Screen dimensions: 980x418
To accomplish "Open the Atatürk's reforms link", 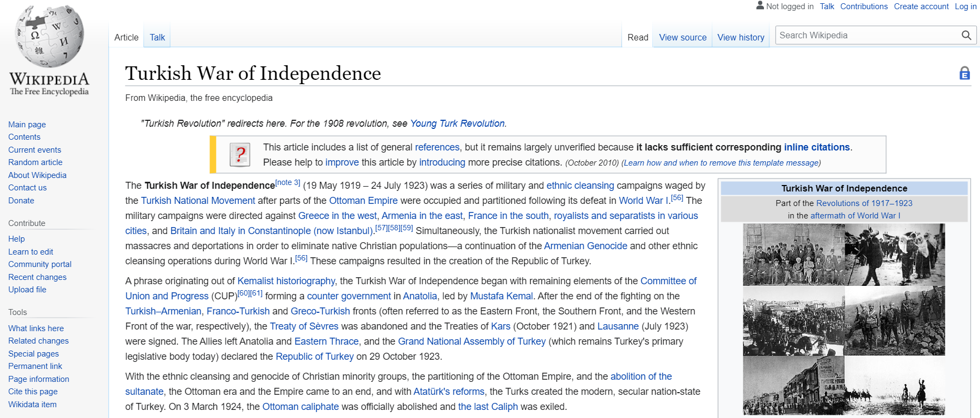I will [x=449, y=392].
